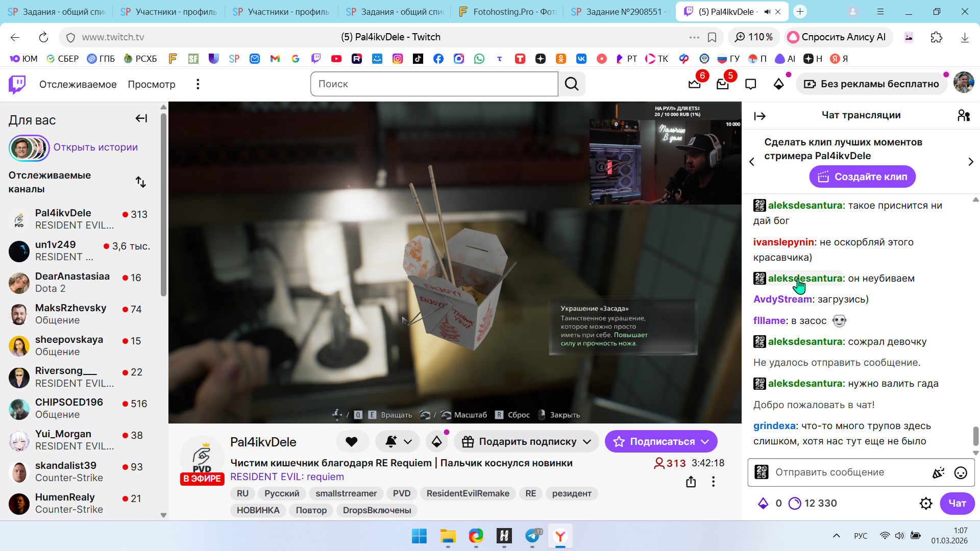Collapse the For You sidebar
This screenshot has width=980, height=551.
pyautogui.click(x=141, y=119)
